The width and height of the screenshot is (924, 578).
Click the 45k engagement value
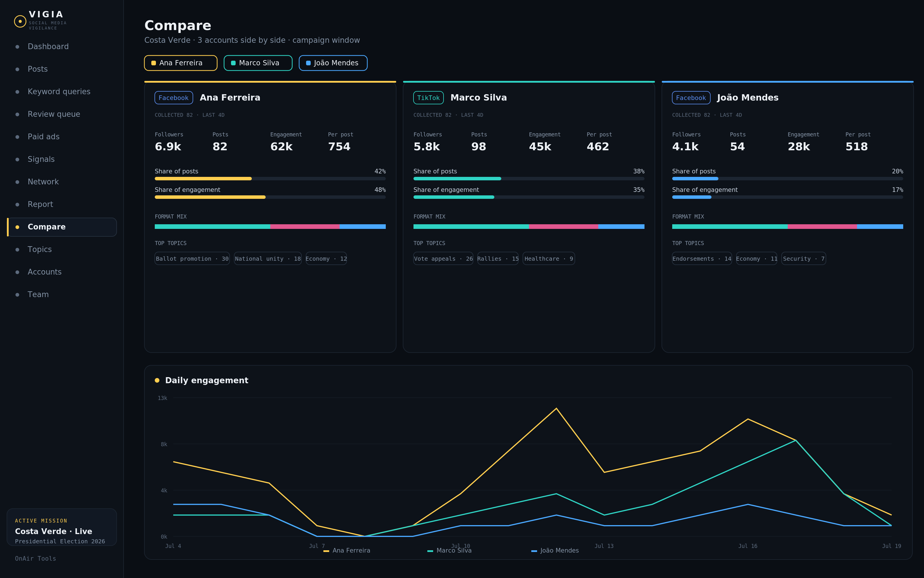click(540, 147)
